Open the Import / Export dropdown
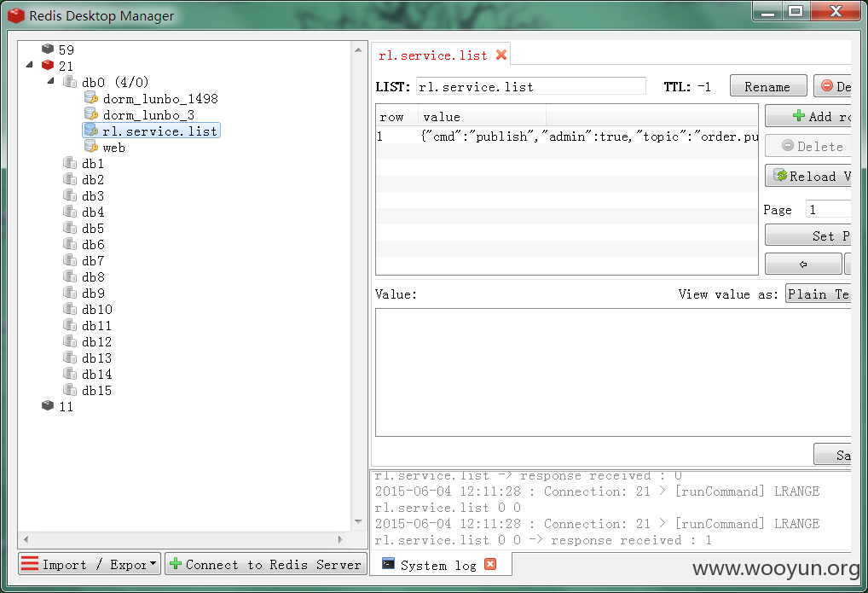This screenshot has width=868, height=593. (x=90, y=564)
